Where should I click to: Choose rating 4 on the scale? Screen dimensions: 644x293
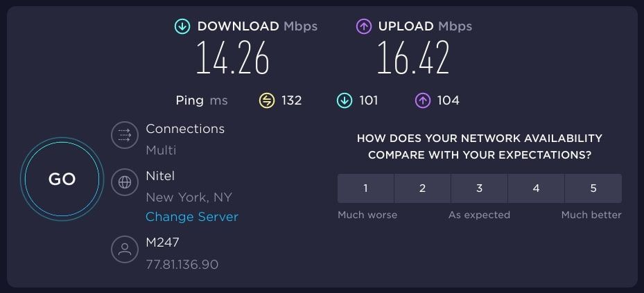point(536,188)
